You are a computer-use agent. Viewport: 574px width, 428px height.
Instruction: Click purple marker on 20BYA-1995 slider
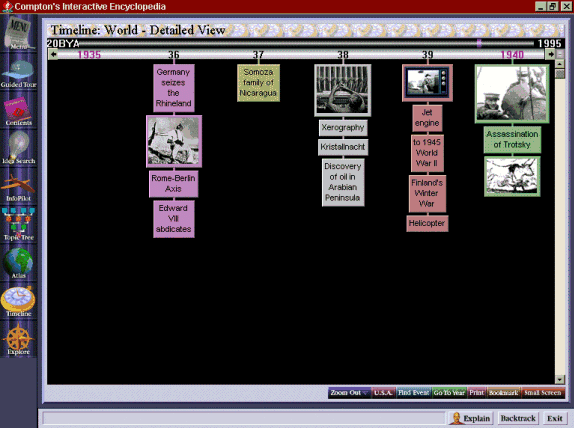(479, 44)
